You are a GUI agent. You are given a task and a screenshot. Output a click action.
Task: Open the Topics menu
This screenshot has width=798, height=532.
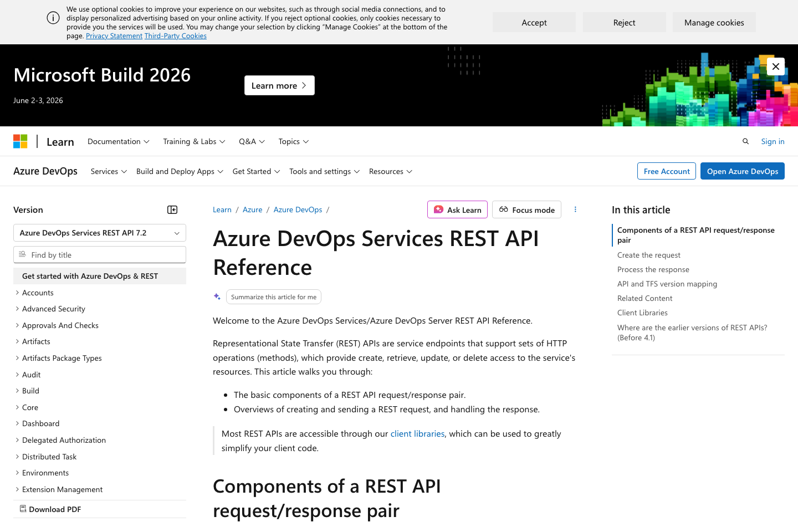(x=293, y=141)
